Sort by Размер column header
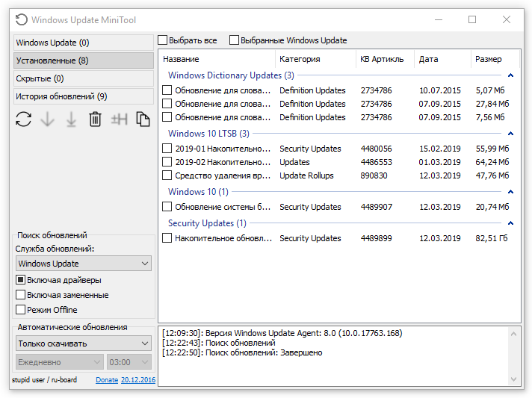Screen dimensions: 532x398 (495, 59)
